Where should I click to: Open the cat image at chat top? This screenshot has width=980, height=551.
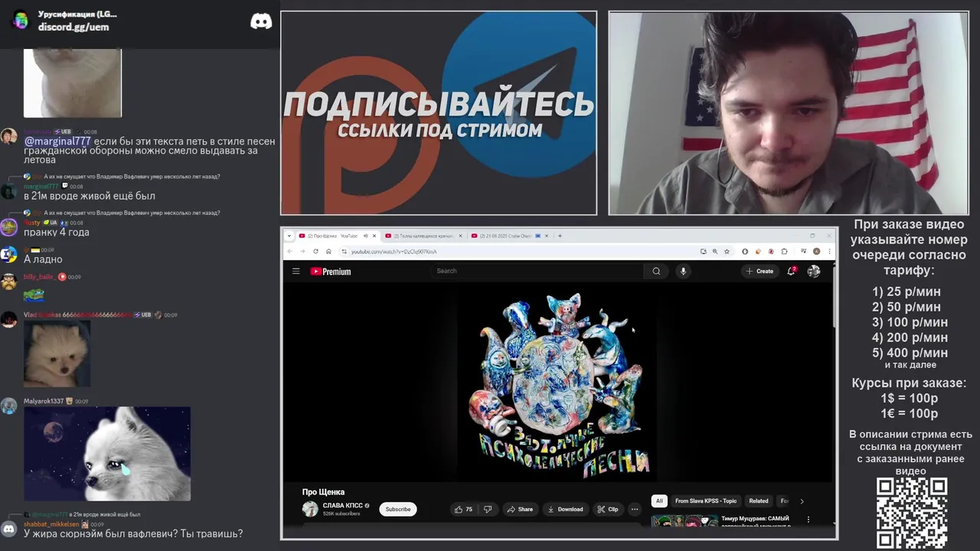point(73,83)
